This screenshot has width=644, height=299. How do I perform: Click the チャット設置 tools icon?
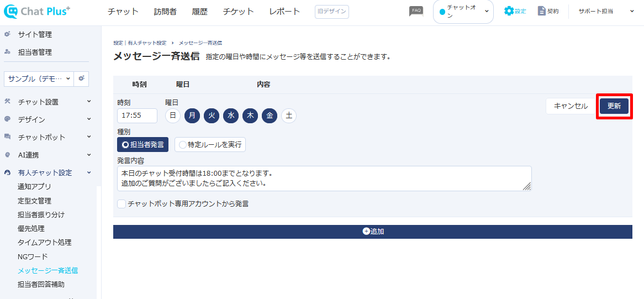(x=7, y=102)
